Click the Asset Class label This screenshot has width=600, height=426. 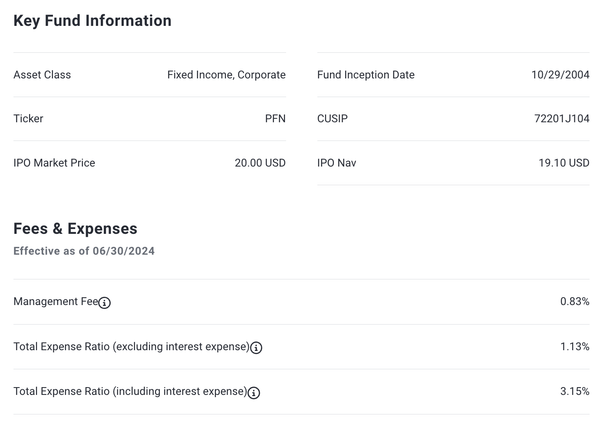[42, 75]
